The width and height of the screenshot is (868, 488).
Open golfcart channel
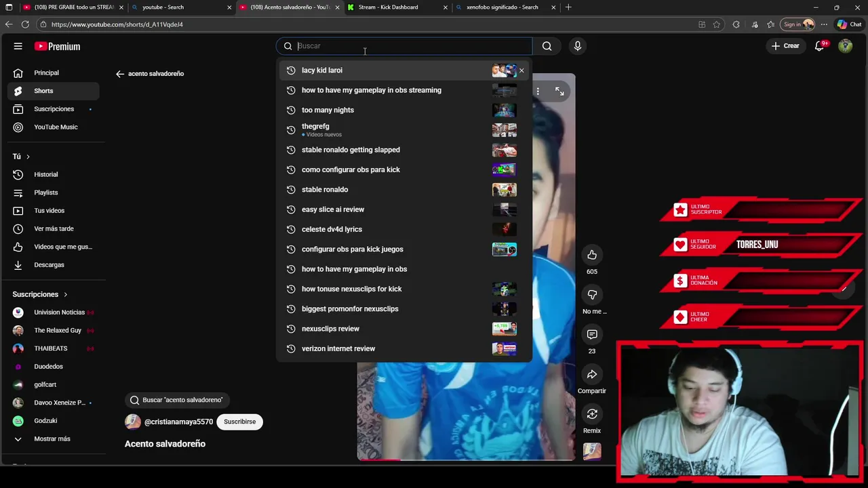tap(53, 384)
